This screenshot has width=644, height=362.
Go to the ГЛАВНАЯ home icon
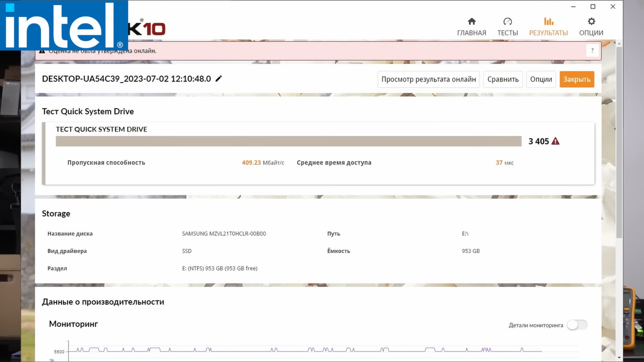(x=471, y=22)
